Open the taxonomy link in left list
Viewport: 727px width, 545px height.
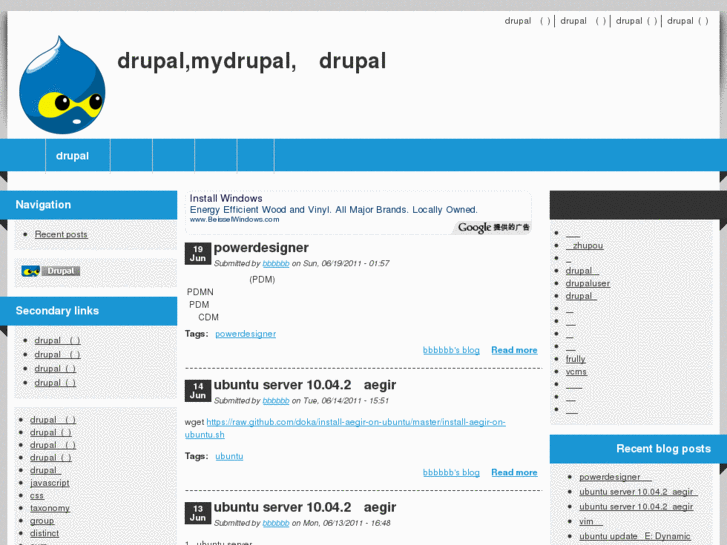click(50, 508)
